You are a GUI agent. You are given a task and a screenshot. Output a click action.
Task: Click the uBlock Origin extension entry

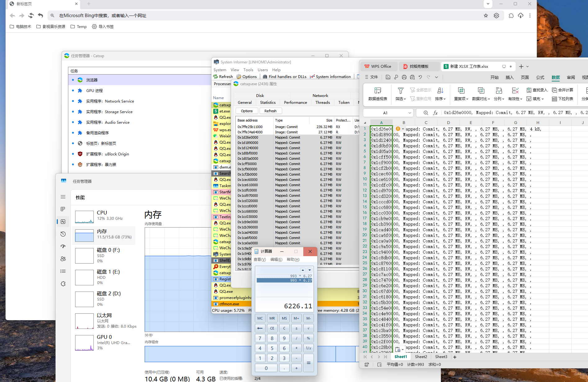click(107, 154)
